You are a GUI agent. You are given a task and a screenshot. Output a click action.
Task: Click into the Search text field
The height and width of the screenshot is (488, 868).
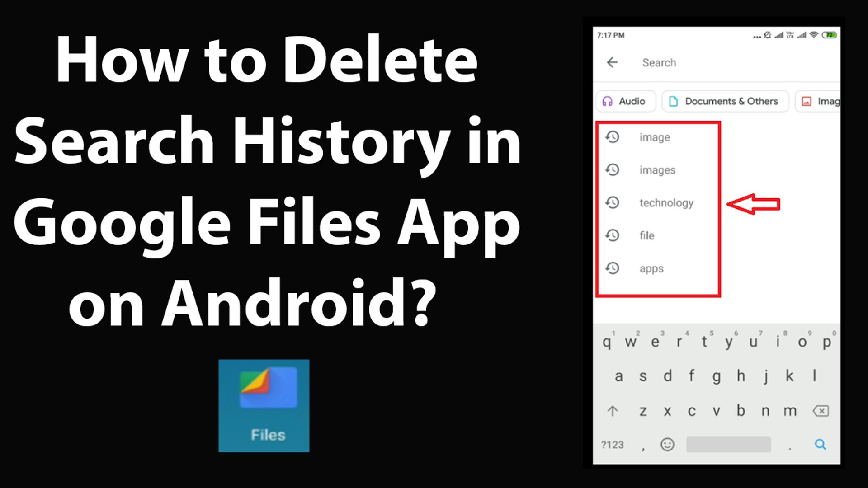[723, 62]
